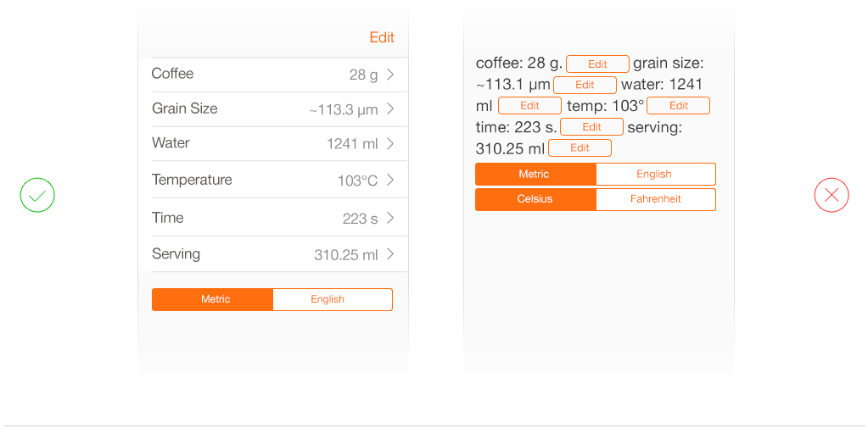868x428 pixels.
Task: Select English units in right panel
Action: 656,175
